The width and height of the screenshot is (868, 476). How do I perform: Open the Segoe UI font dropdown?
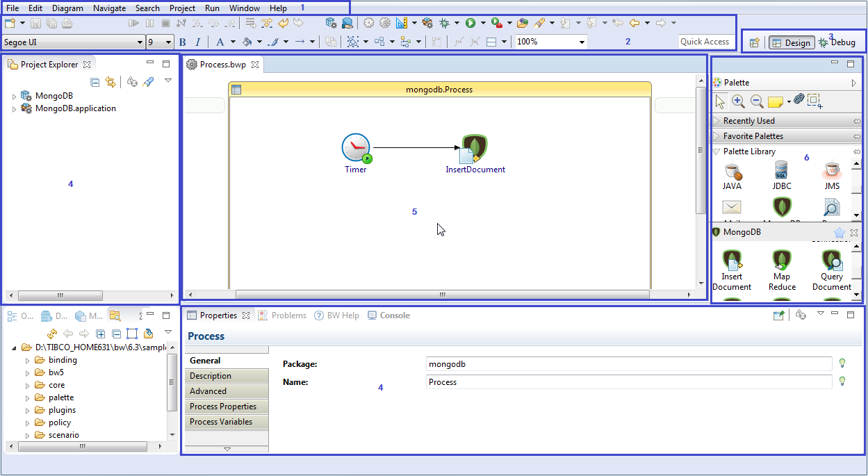tap(140, 42)
